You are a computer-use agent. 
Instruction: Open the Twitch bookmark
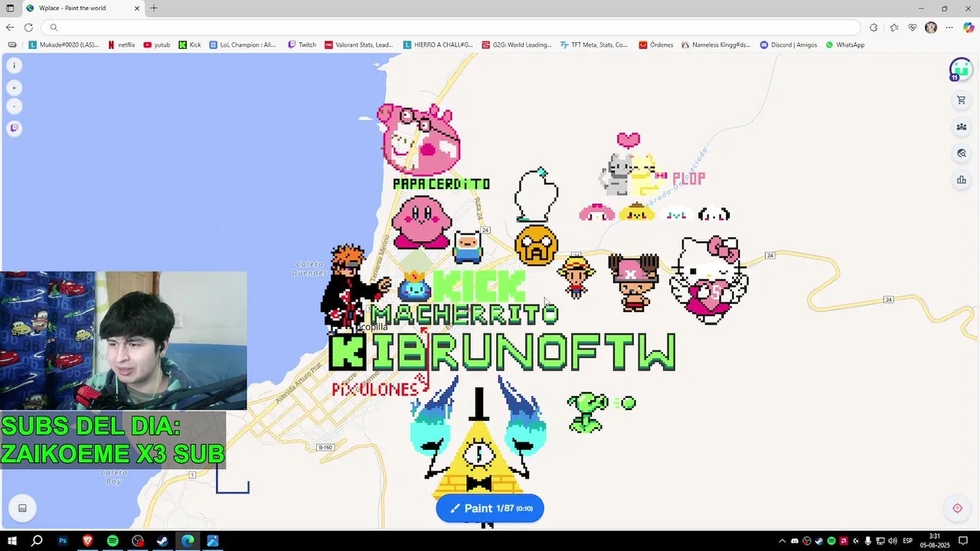coord(302,45)
